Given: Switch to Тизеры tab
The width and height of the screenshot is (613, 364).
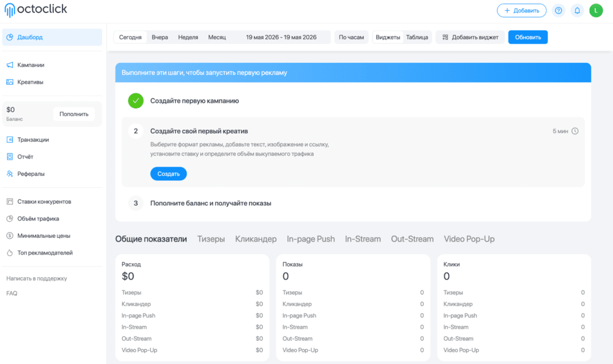Looking at the screenshot, I should coord(211,239).
